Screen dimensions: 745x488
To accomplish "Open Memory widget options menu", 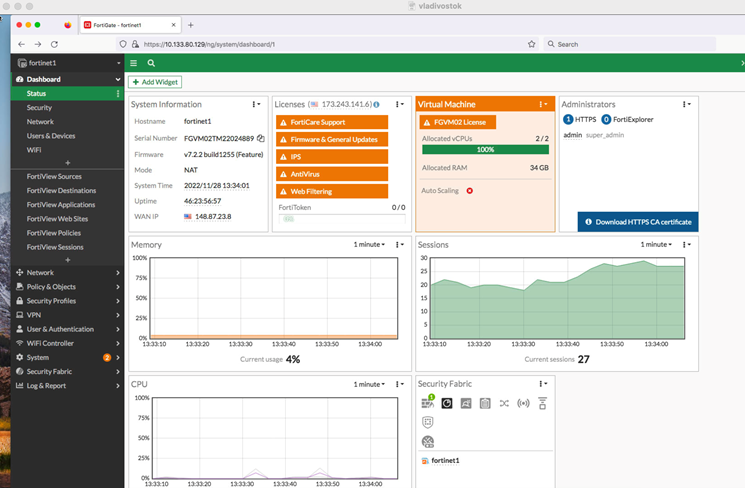I will [400, 244].
